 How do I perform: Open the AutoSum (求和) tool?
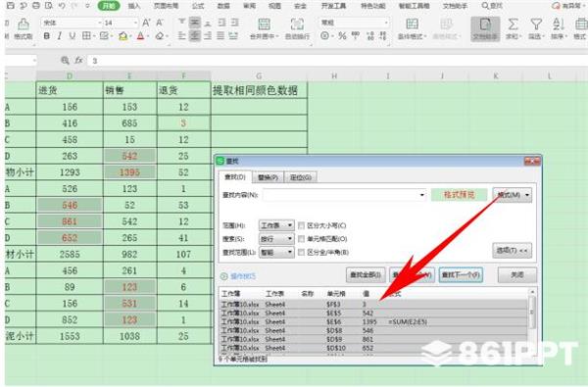513,28
